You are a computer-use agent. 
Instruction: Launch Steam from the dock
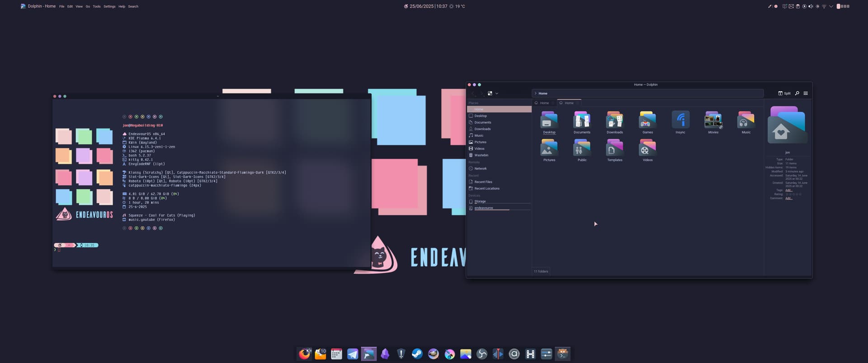(x=417, y=354)
